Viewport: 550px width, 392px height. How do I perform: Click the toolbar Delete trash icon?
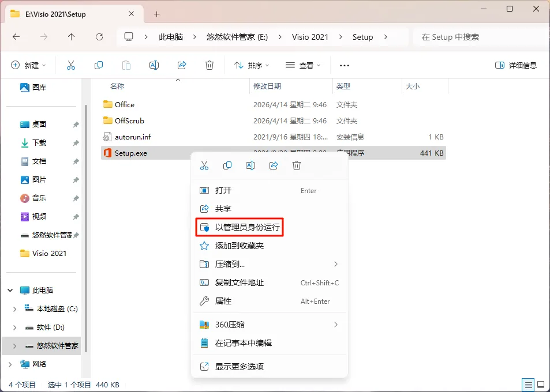209,65
